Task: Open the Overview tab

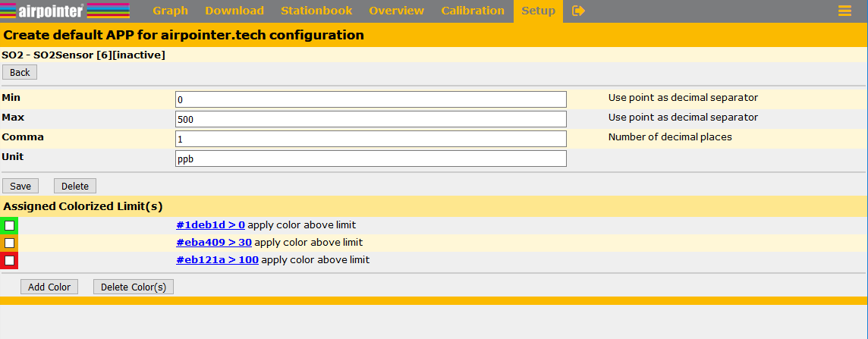Action: pos(396,11)
